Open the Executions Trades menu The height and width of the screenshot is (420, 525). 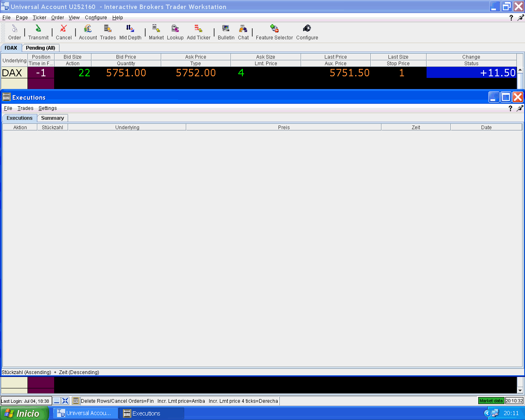tap(25, 108)
